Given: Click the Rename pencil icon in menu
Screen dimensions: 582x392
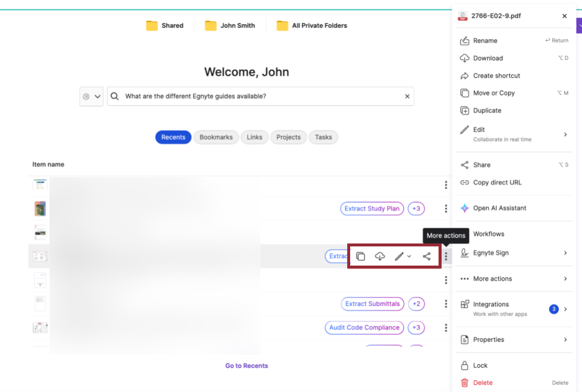Looking at the screenshot, I should click(464, 40).
